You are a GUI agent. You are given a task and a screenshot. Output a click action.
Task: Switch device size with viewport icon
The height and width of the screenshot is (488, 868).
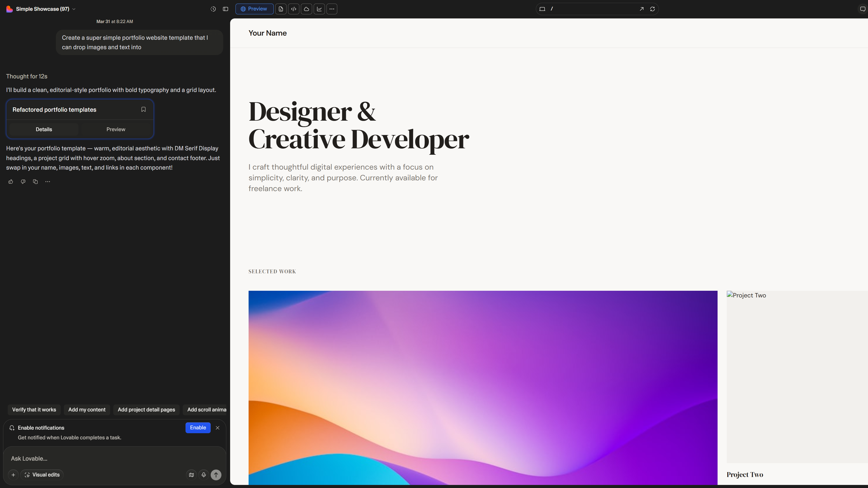pyautogui.click(x=542, y=9)
